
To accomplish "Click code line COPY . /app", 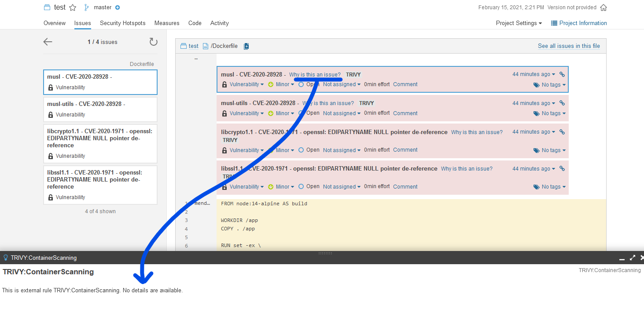I will tap(238, 229).
